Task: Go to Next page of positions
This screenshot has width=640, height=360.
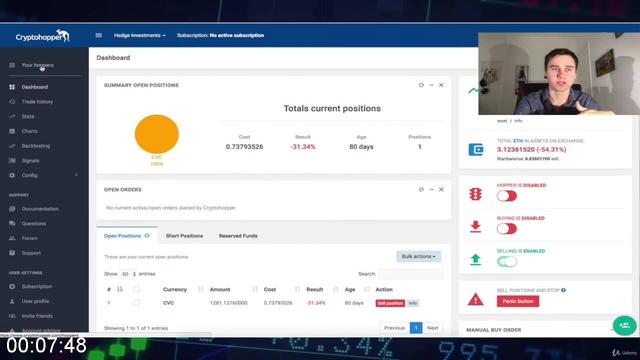Action: point(433,328)
